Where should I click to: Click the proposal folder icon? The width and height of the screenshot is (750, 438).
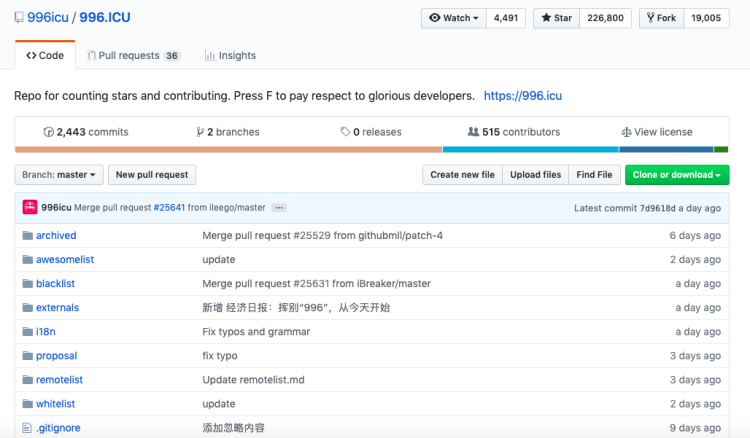pos(28,356)
